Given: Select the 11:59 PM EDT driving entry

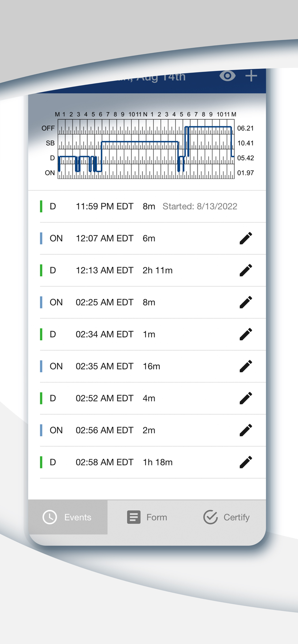Looking at the screenshot, I should (104, 206).
